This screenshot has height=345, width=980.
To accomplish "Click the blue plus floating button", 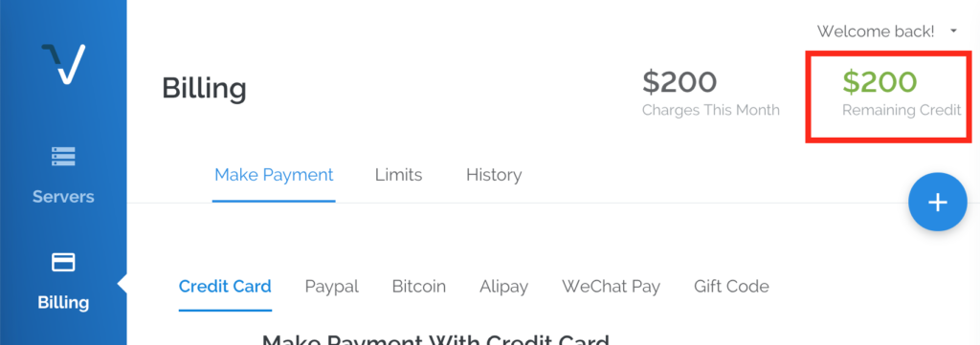I will (938, 202).
